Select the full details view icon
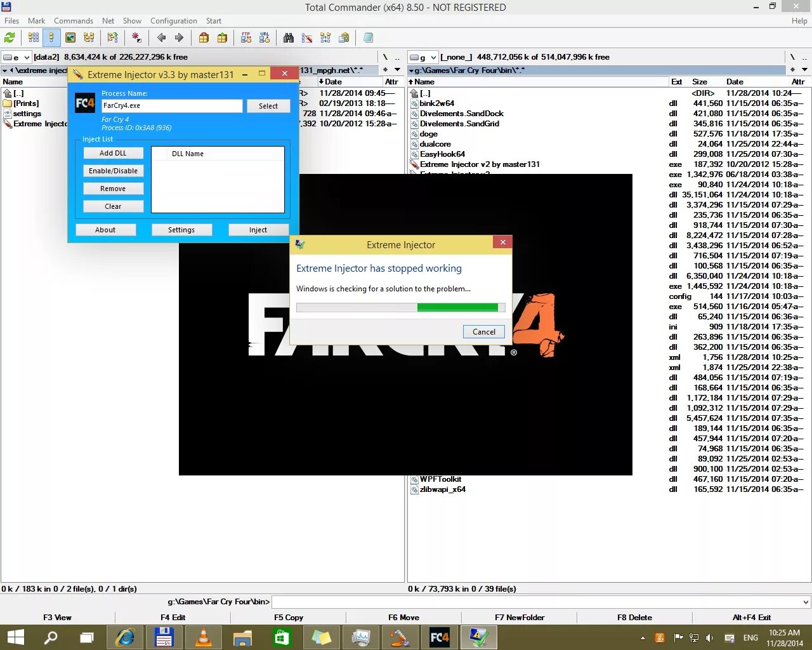 [x=51, y=38]
